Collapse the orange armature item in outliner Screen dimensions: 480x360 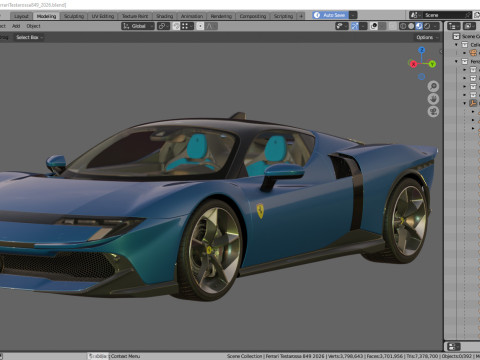tap(465, 103)
